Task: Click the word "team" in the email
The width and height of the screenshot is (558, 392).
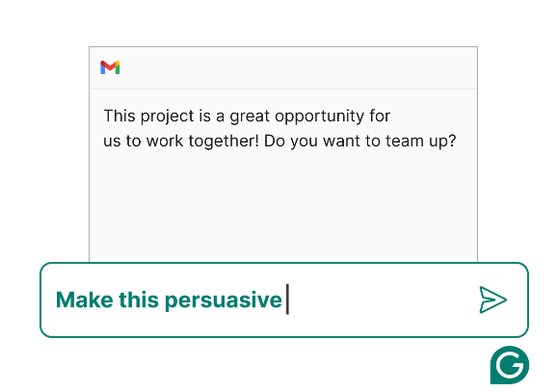Action: [405, 141]
